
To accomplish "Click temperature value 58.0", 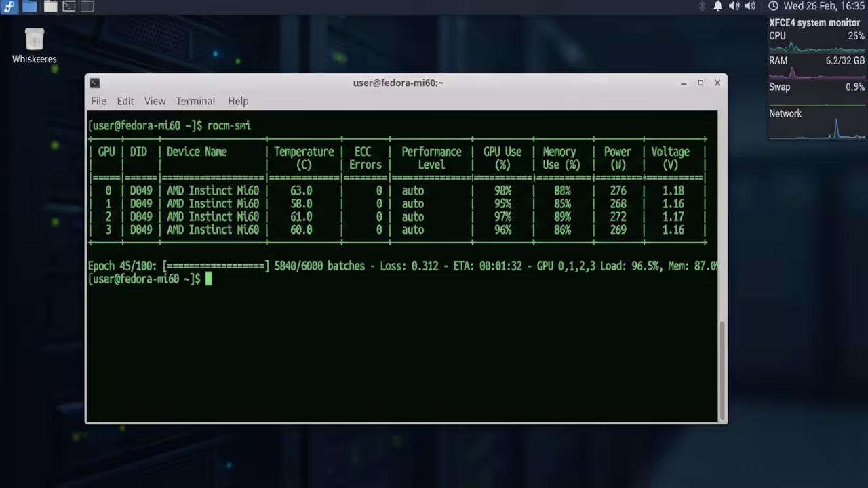I will 301,204.
